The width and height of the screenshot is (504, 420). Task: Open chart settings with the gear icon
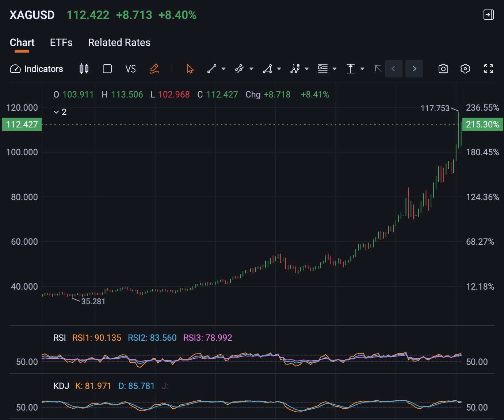[x=465, y=69]
